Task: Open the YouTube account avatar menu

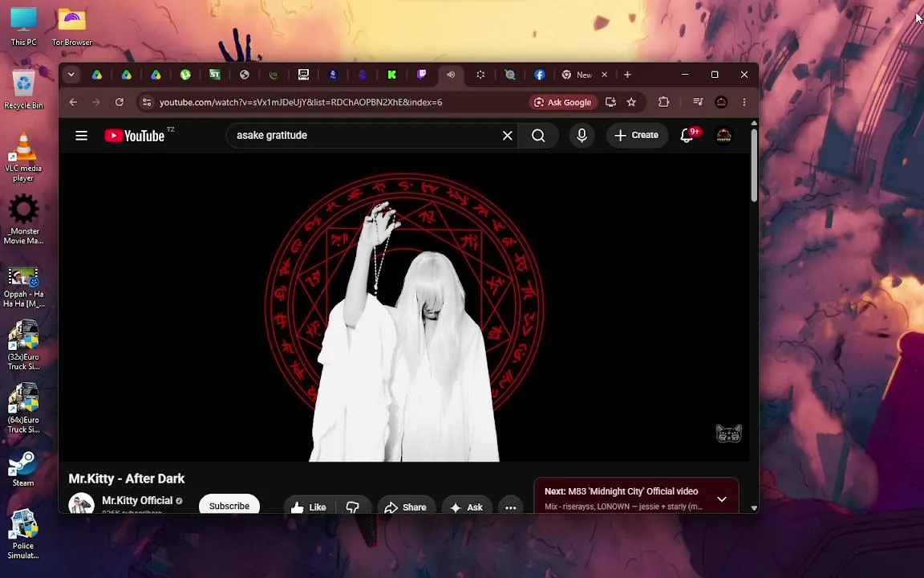Action: pyautogui.click(x=723, y=136)
